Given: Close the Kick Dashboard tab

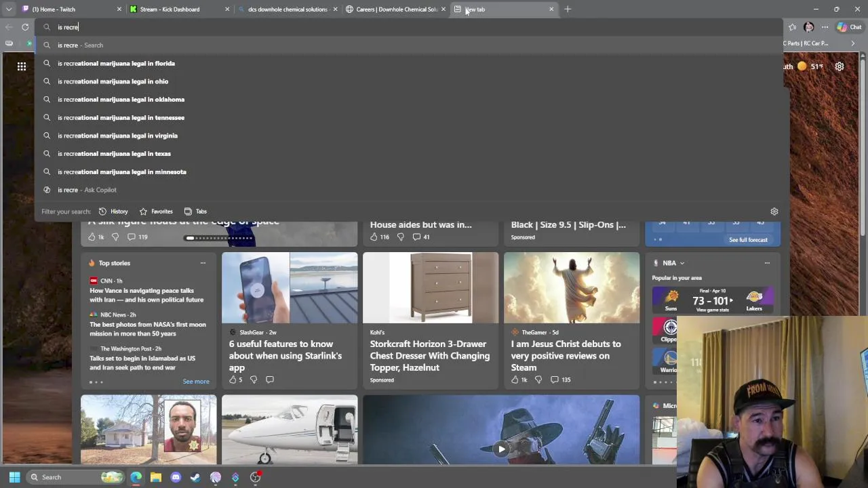Looking at the screenshot, I should pos(227,9).
